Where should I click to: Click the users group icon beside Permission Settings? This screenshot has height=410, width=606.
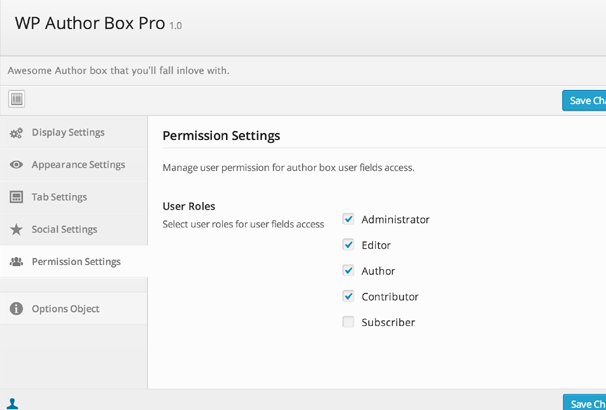pos(16,262)
